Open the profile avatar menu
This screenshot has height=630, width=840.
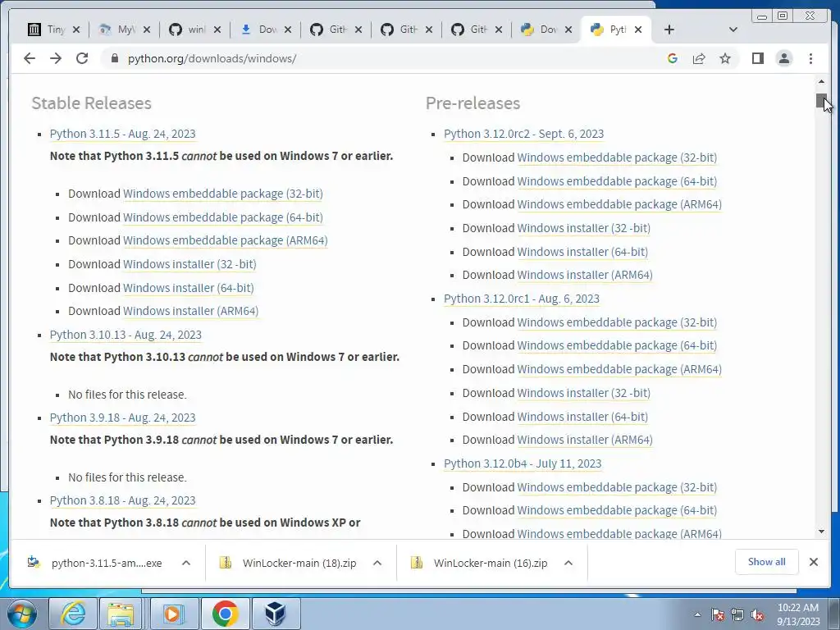[784, 58]
